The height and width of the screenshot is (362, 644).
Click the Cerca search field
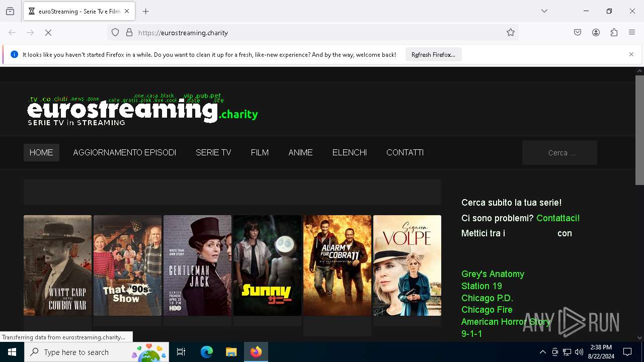point(559,153)
